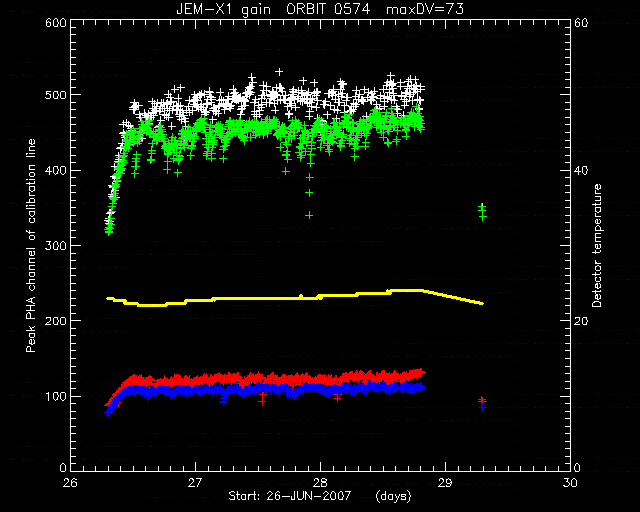Click the 300 tick label on left axis
This screenshot has width=640, height=512.
56,246
